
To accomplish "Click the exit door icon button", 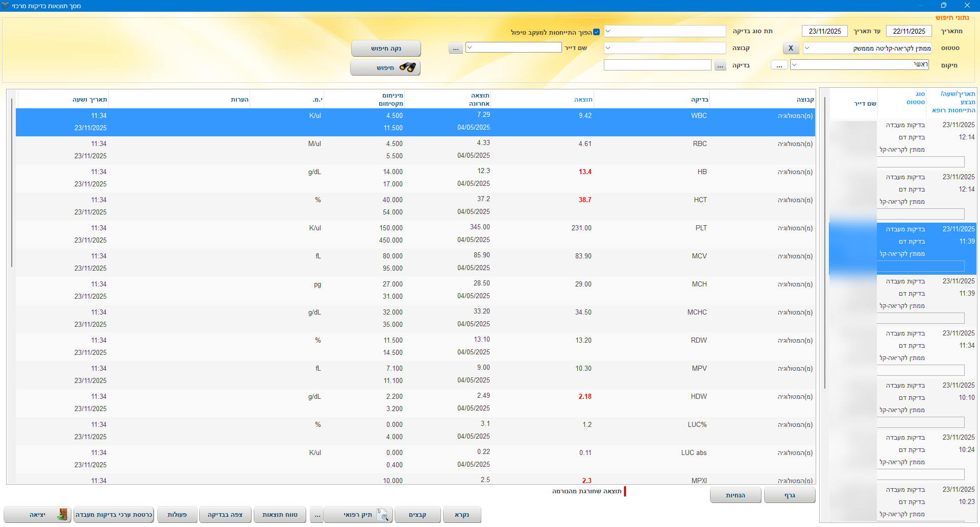I will (x=37, y=515).
